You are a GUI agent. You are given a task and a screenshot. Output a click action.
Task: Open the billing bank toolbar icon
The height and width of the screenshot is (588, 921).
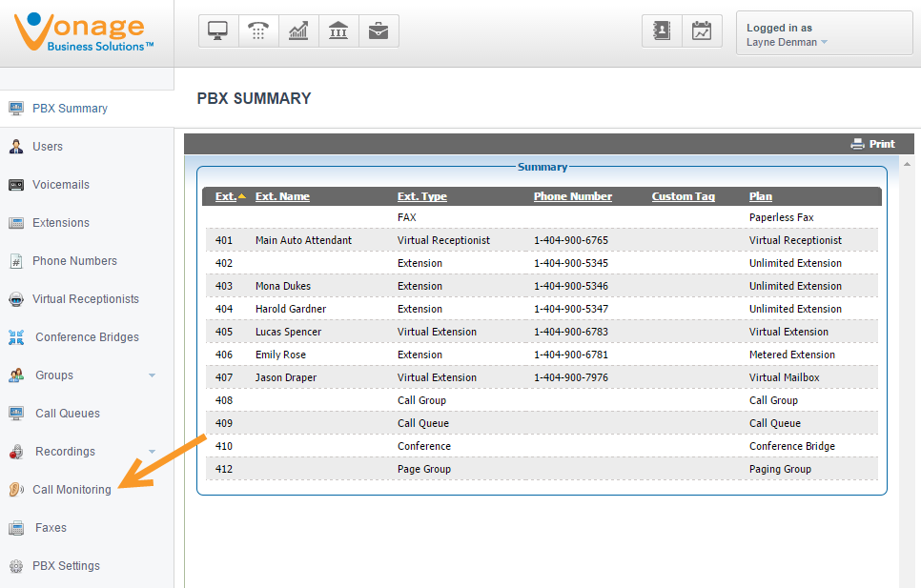point(338,31)
